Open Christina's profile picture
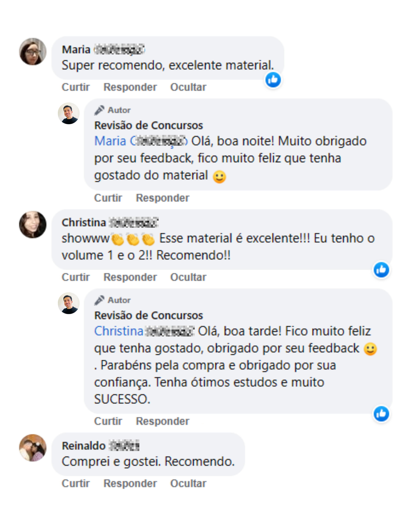 (33, 224)
